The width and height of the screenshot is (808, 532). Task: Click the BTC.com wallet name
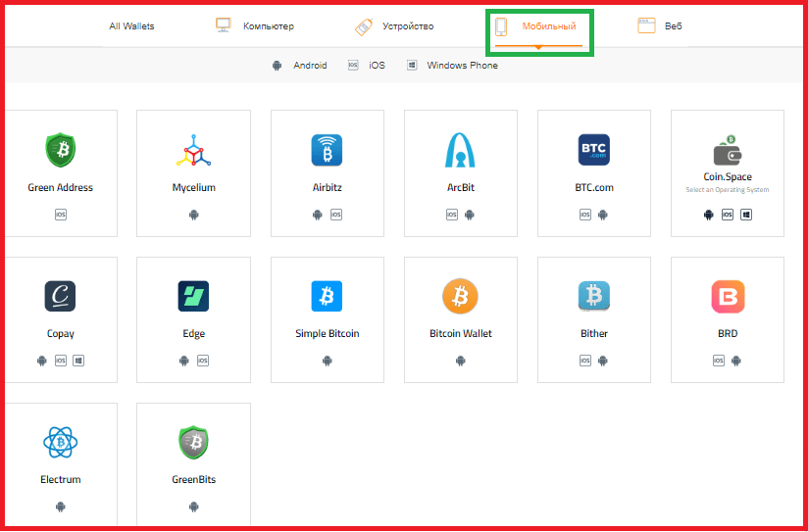[594, 188]
